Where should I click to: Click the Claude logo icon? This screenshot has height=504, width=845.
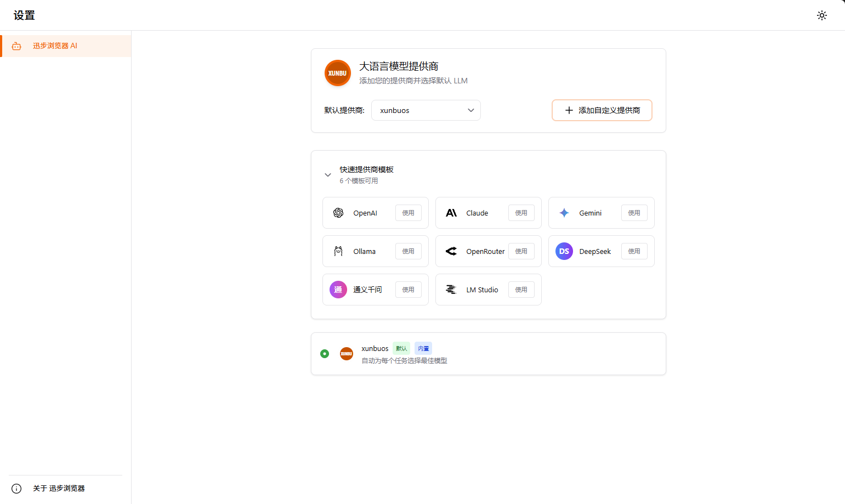(451, 213)
